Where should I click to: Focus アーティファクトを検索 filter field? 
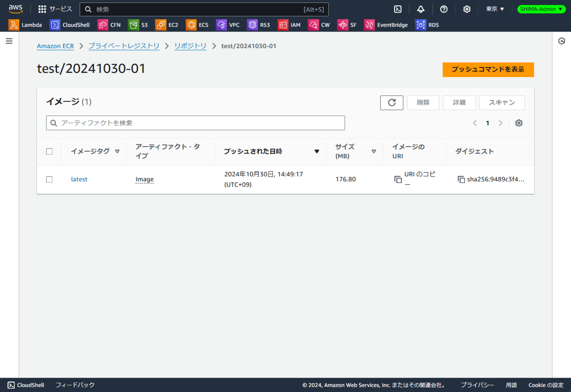[x=195, y=123]
